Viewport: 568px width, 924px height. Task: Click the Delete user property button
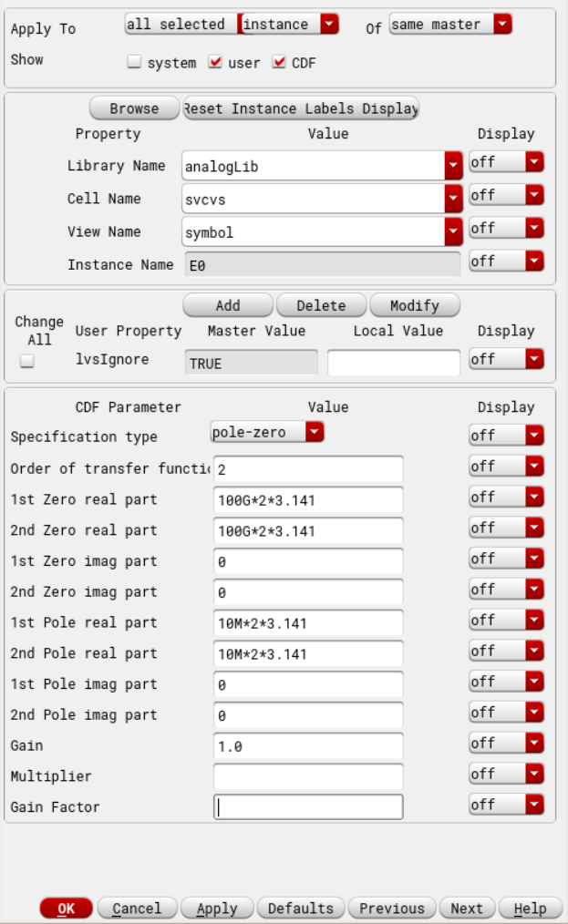tap(321, 305)
